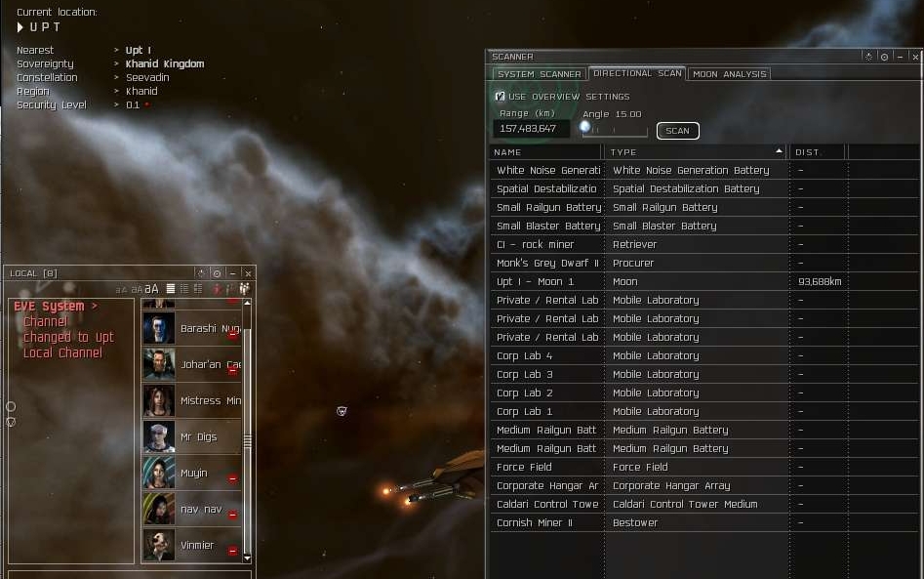Click the lower circle on Local window edge
The width and height of the screenshot is (924, 579).
[11, 422]
